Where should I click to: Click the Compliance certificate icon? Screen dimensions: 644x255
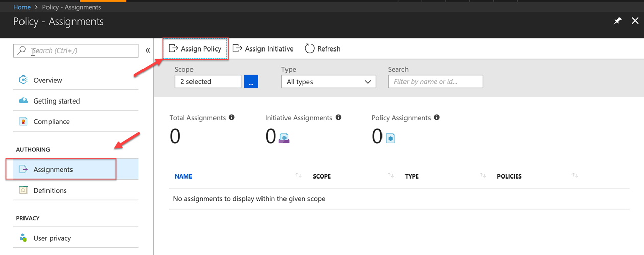23,121
